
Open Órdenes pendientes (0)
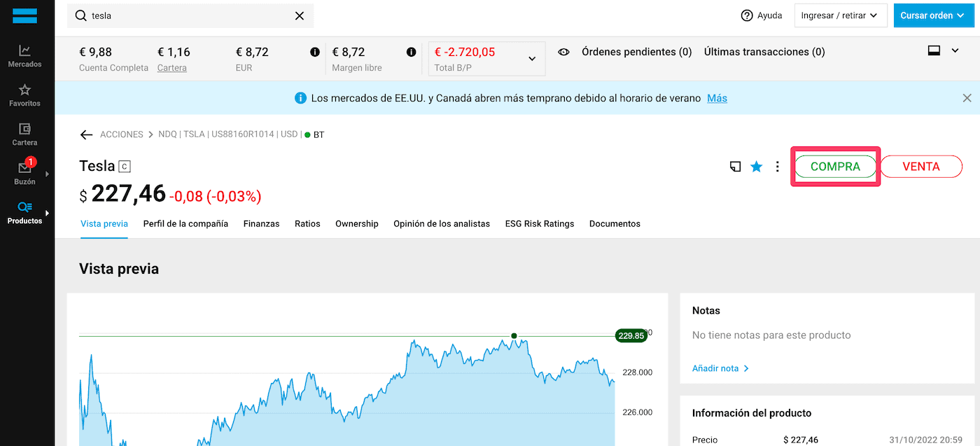pos(637,52)
